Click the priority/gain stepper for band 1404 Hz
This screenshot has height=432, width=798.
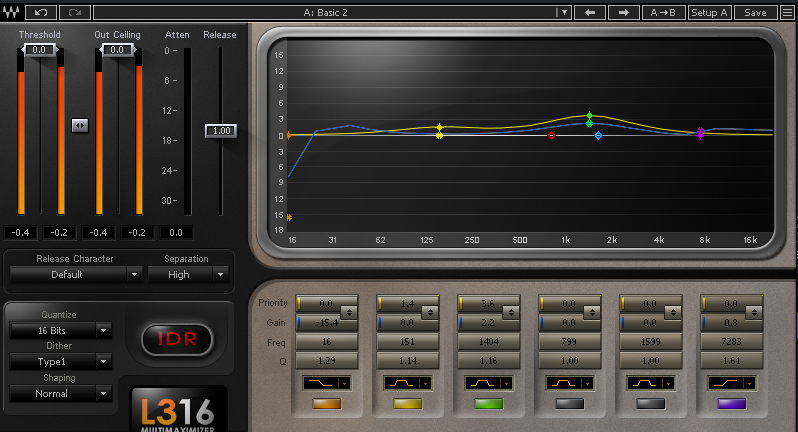(x=511, y=312)
